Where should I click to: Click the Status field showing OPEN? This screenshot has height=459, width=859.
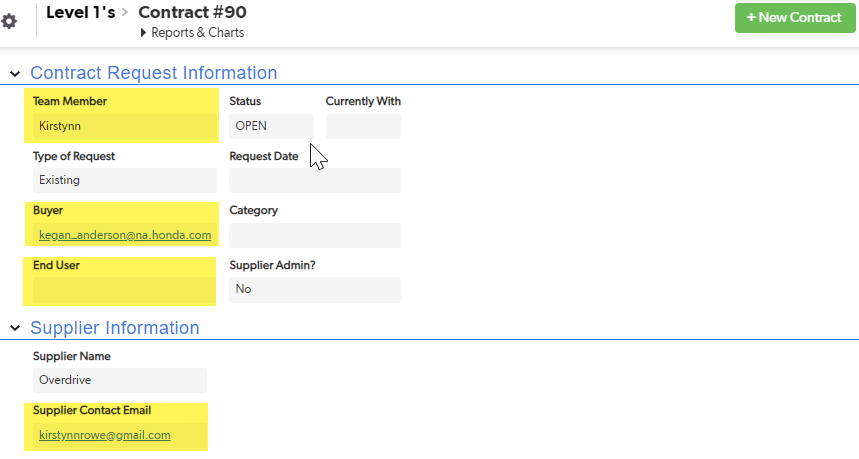pyautogui.click(x=272, y=126)
